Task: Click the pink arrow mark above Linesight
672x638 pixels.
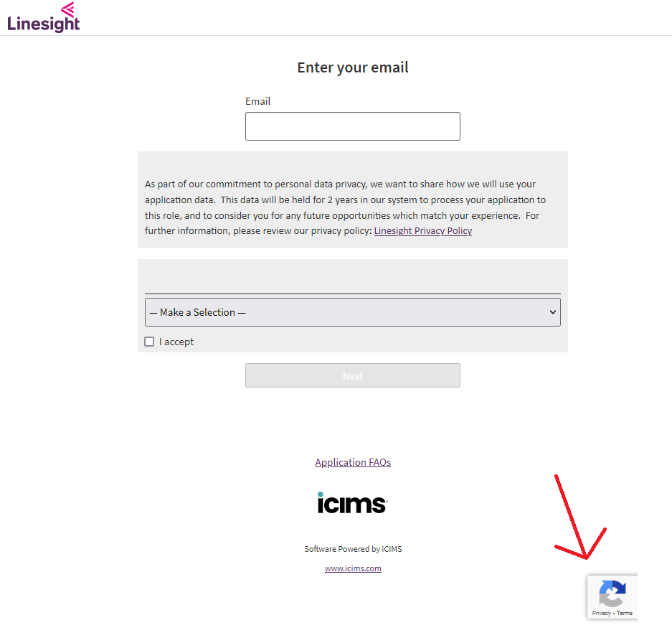Action: (67, 9)
